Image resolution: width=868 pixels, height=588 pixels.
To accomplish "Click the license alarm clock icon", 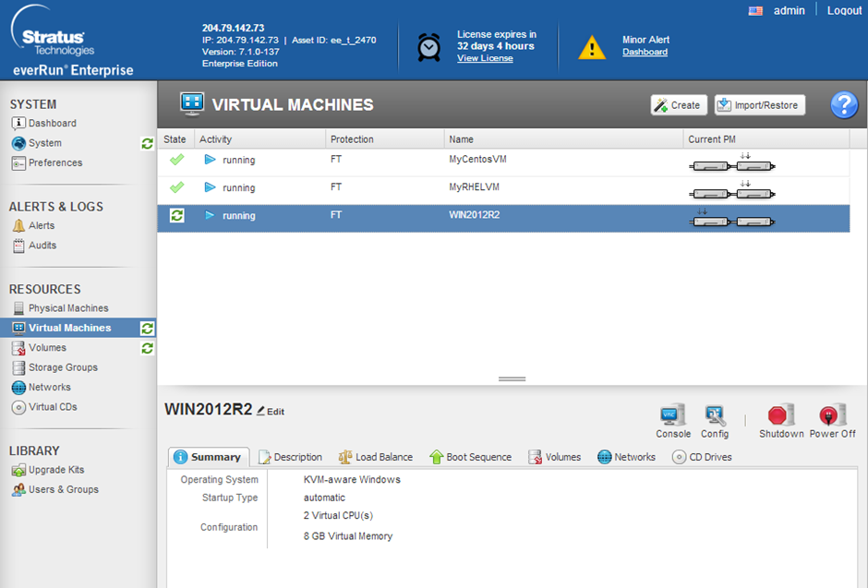I will click(x=428, y=47).
